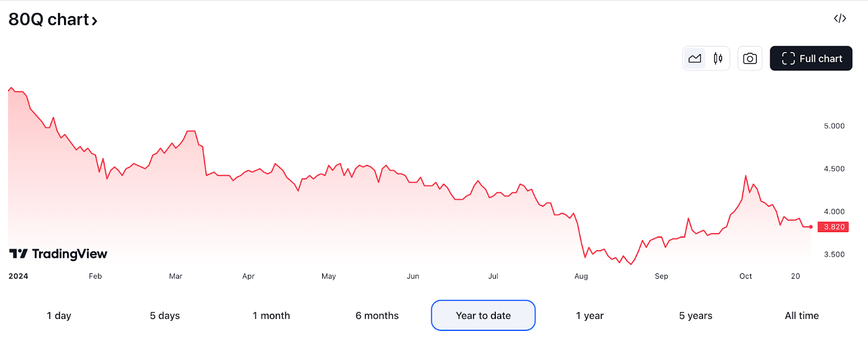Click the chevron next to 80Q chart
The height and width of the screenshot is (358, 868).
point(94,21)
